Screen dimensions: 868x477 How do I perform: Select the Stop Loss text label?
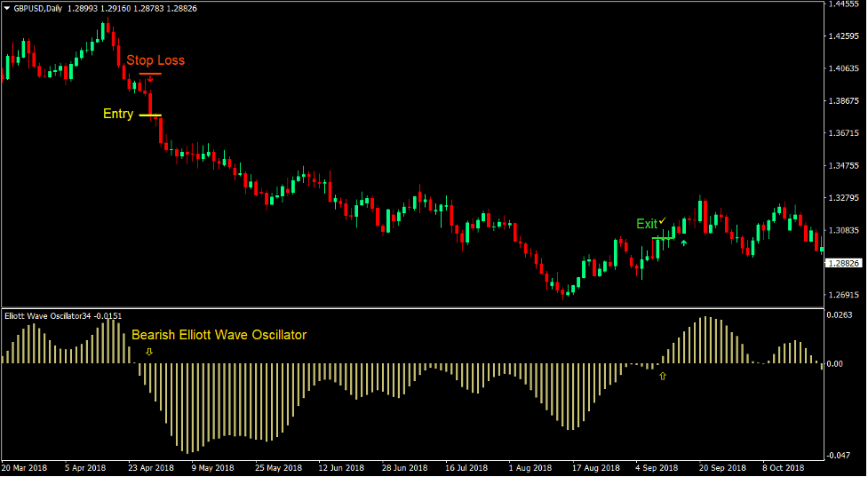(x=155, y=60)
